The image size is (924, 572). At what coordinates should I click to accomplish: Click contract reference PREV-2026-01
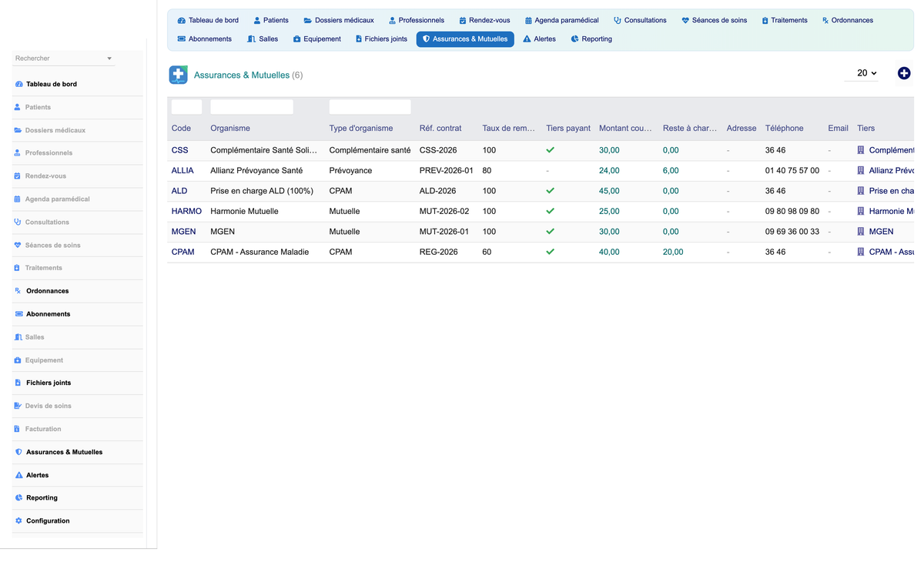pos(447,170)
